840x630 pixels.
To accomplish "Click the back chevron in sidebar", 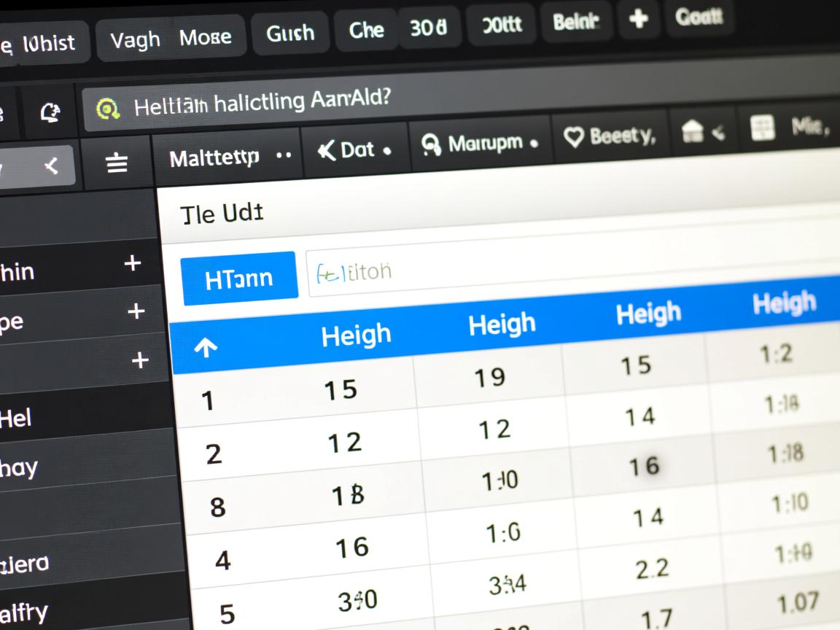I will [x=51, y=167].
